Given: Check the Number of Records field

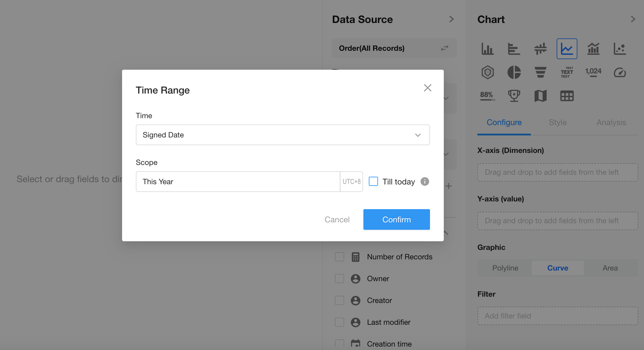Looking at the screenshot, I should point(340,257).
